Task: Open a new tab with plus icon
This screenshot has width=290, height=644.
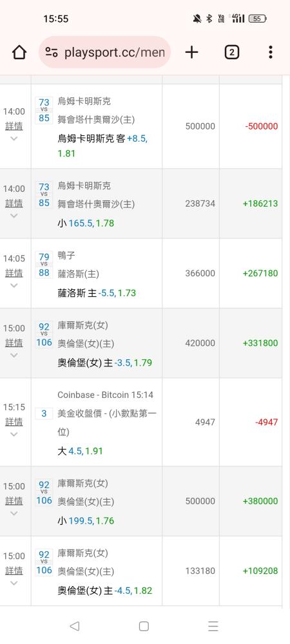Action: tap(191, 52)
